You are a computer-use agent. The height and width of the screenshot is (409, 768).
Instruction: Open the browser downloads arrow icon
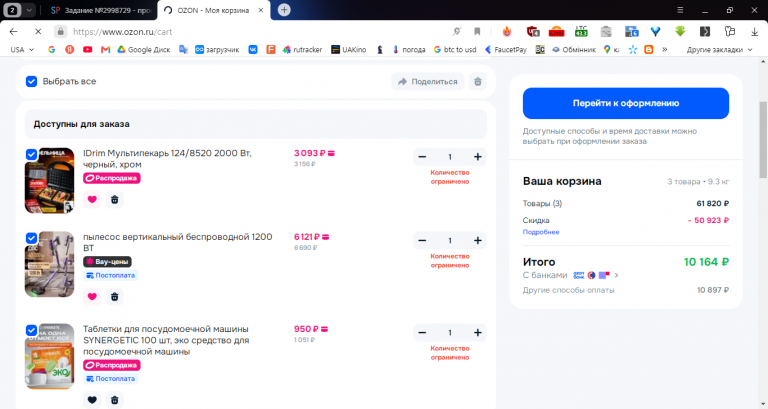754,32
